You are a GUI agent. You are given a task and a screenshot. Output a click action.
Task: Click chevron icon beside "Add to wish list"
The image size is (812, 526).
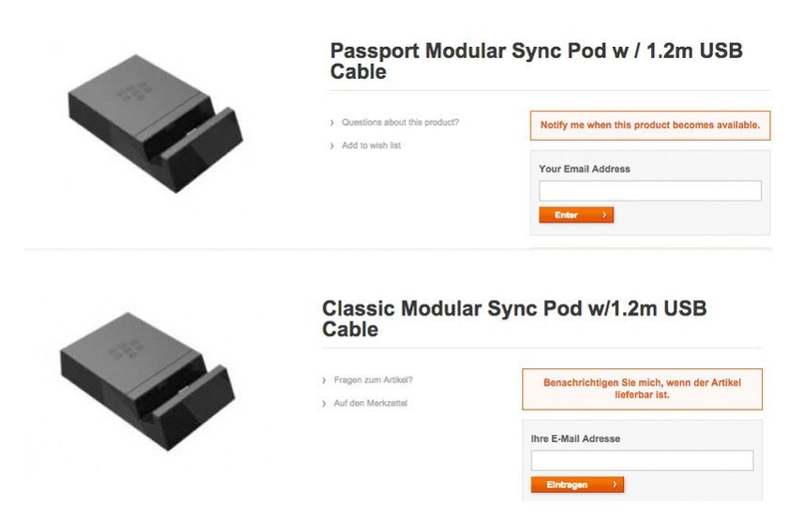click(332, 146)
